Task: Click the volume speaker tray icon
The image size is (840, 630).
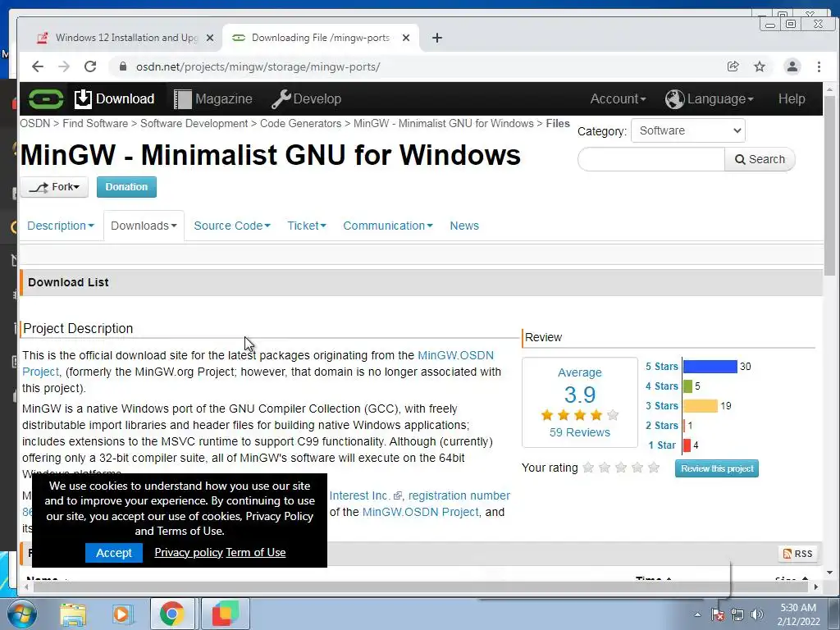Action: point(757,614)
